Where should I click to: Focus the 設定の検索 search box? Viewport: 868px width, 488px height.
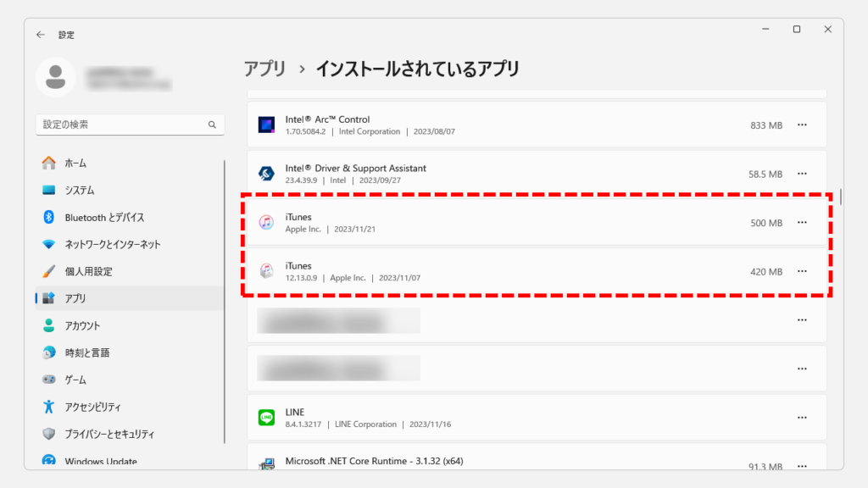click(121, 125)
